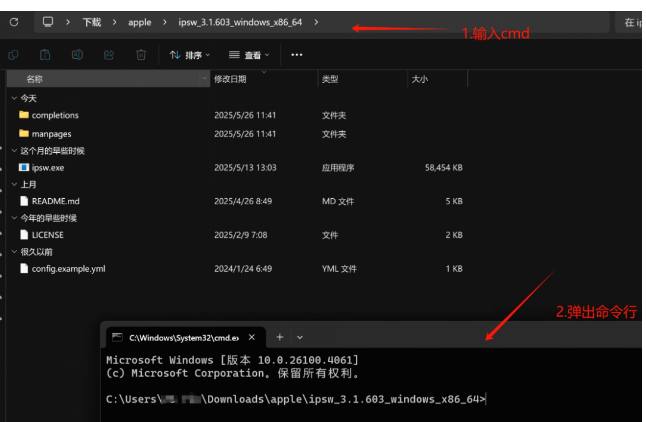This screenshot has width=646, height=422.
Task: Click the share icon in toolbar
Action: pos(109,55)
